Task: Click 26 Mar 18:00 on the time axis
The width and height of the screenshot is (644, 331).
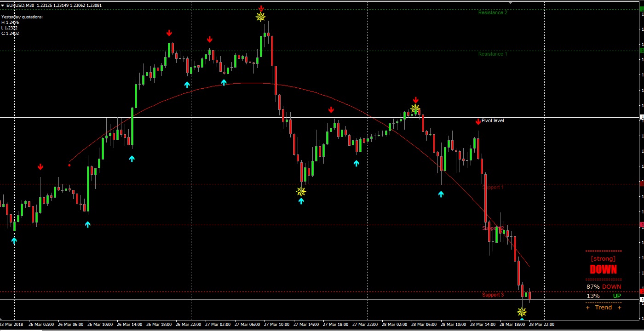Action: click(x=159, y=325)
